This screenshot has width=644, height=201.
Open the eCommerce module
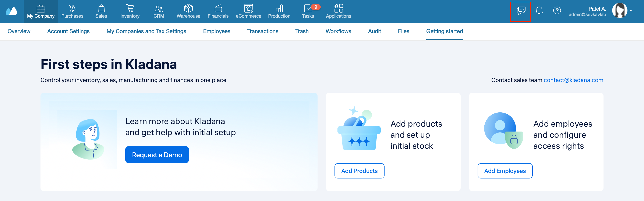click(x=248, y=11)
